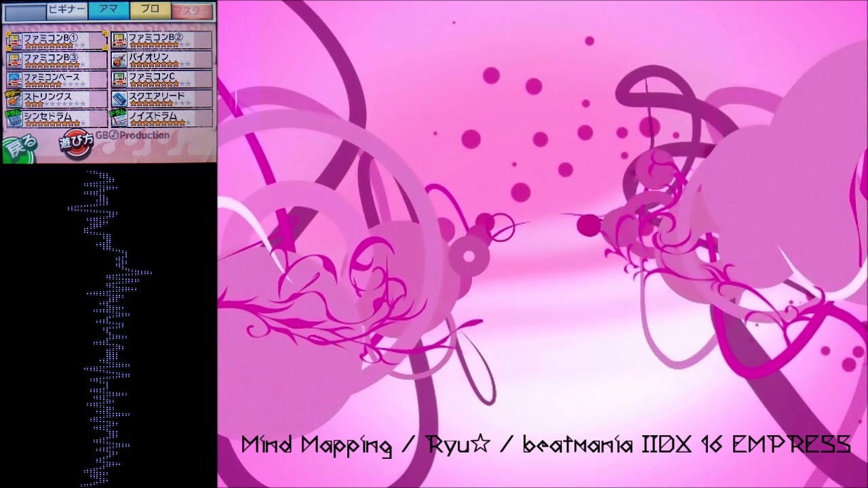Select the ストリングス guitar icon
Screen dimensions: 868x488
[x=14, y=99]
